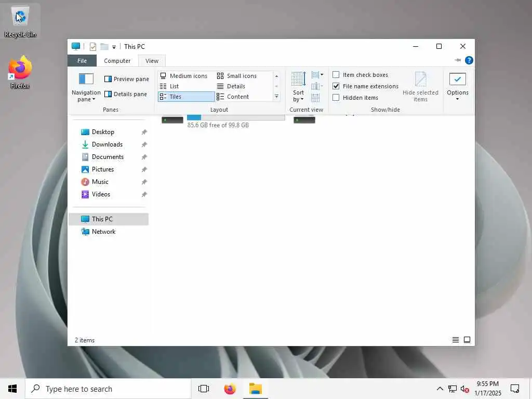The width and height of the screenshot is (532, 399).
Task: Open the Navigation pane dropdown
Action: [x=86, y=87]
